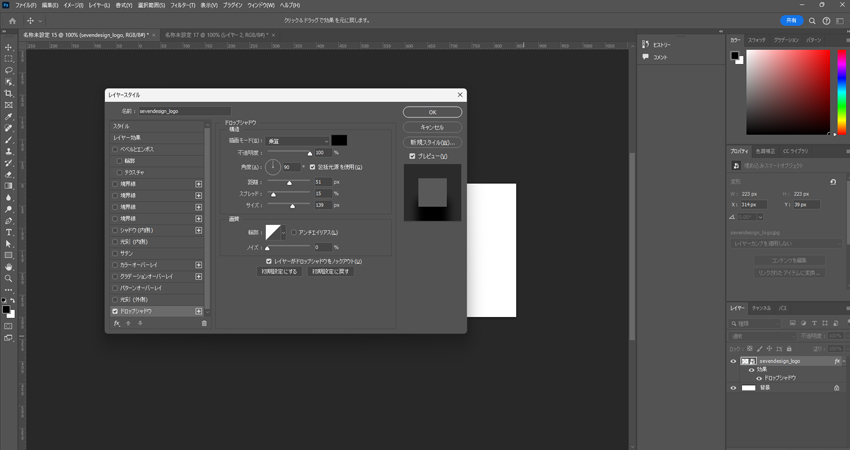Viewport: 850px width, 450px height.
Task: Collapse effects arrow on sevendesign_logo layer
Action: [x=845, y=361]
